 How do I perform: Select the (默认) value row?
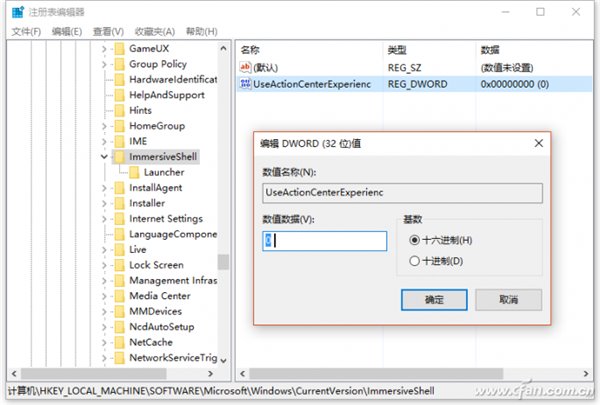(x=415, y=68)
